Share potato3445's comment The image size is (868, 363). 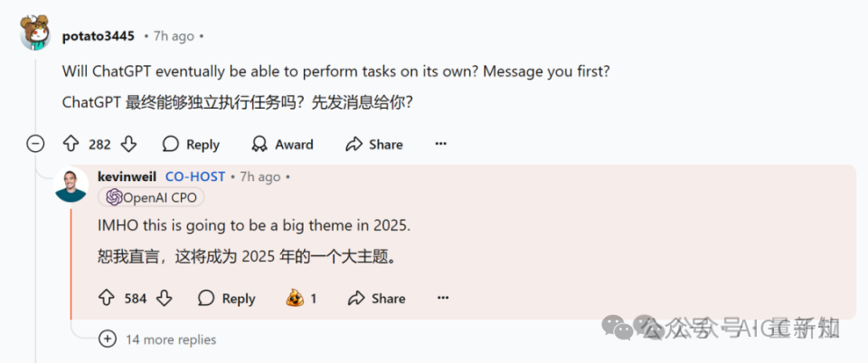[x=373, y=145]
